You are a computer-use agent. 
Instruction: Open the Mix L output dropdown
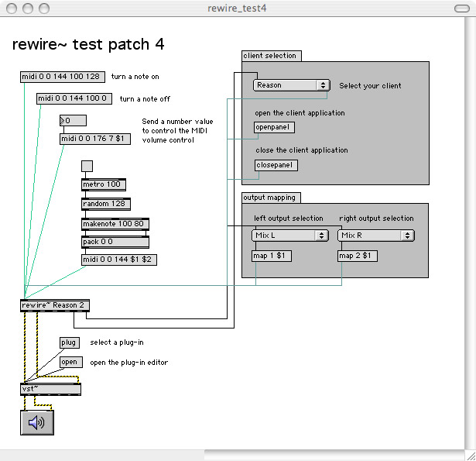(290, 236)
